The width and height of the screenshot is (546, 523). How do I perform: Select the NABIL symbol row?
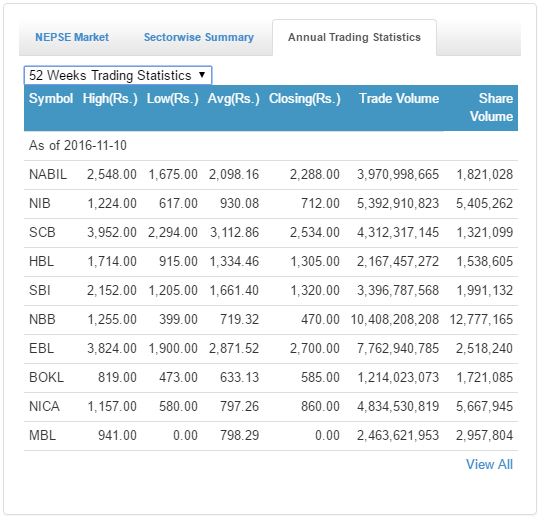click(x=271, y=175)
